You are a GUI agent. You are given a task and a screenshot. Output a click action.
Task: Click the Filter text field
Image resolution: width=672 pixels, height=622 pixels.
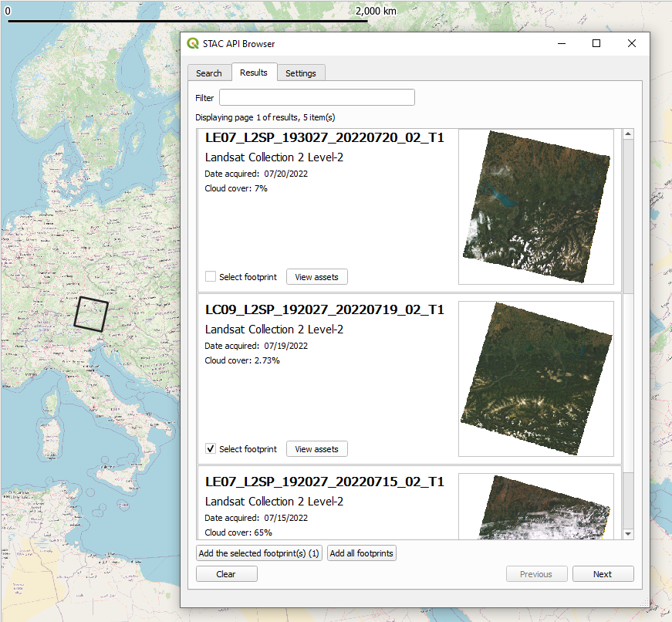pos(316,97)
